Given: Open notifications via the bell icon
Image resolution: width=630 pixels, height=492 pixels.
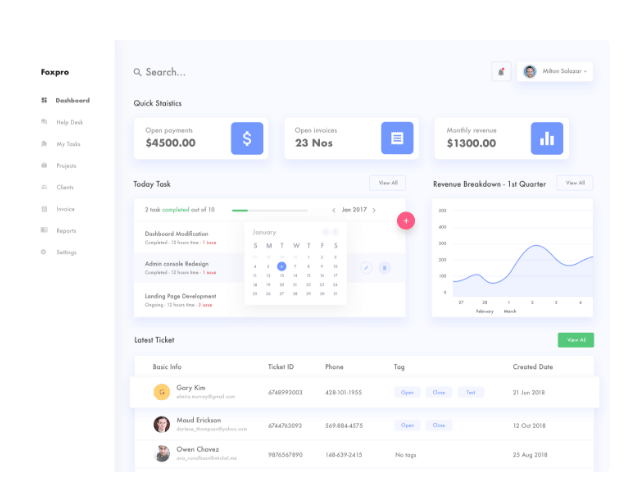Looking at the screenshot, I should [501, 71].
